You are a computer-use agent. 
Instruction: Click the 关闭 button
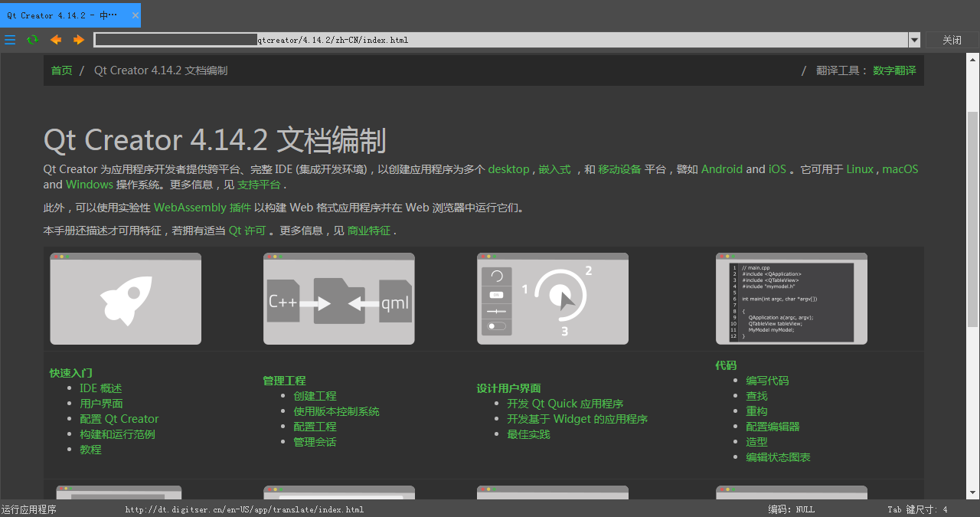click(x=952, y=39)
